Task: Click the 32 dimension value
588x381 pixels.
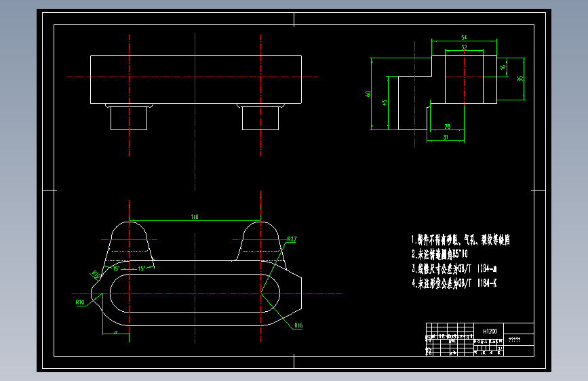Action: point(465,47)
